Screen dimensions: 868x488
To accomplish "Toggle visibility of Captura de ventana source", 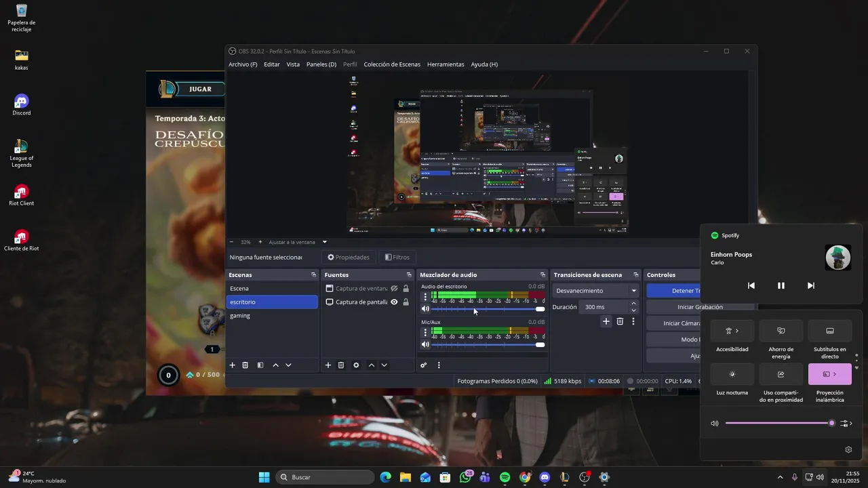I will click(394, 288).
